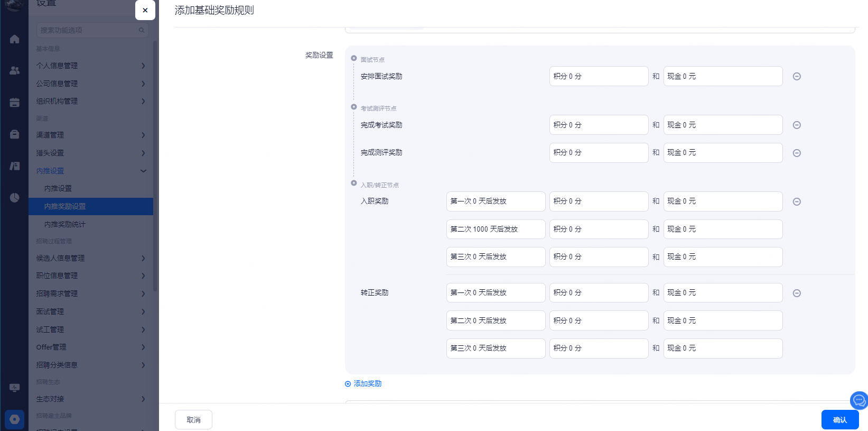Expand 生态对接 menu

(91, 399)
